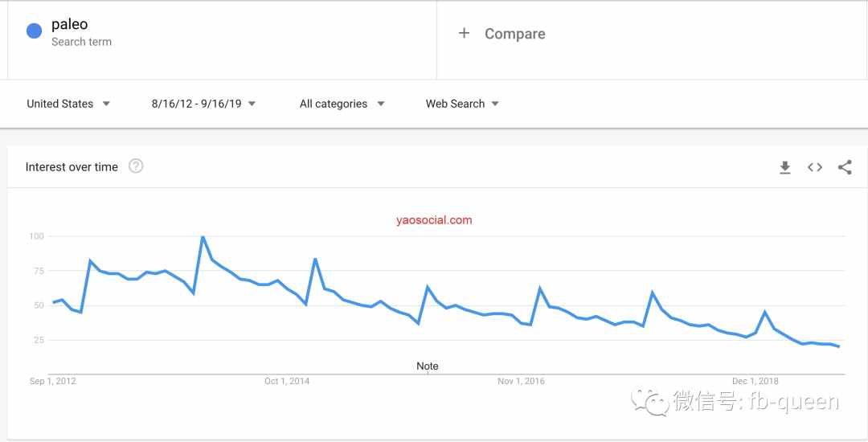Download the Interest over time data

pyautogui.click(x=785, y=167)
